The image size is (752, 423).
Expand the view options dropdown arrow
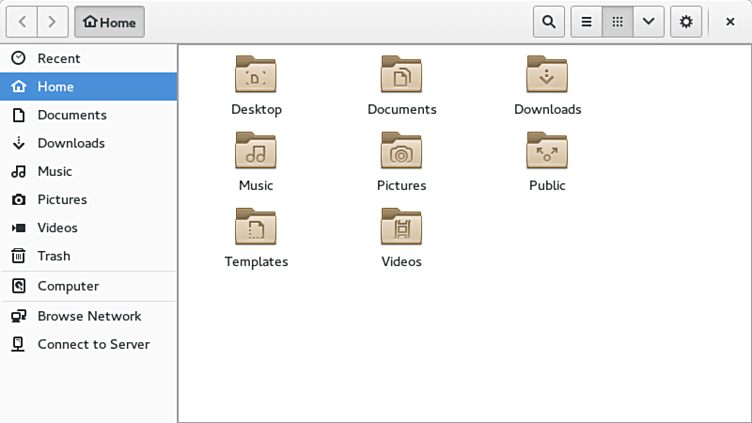[649, 22]
